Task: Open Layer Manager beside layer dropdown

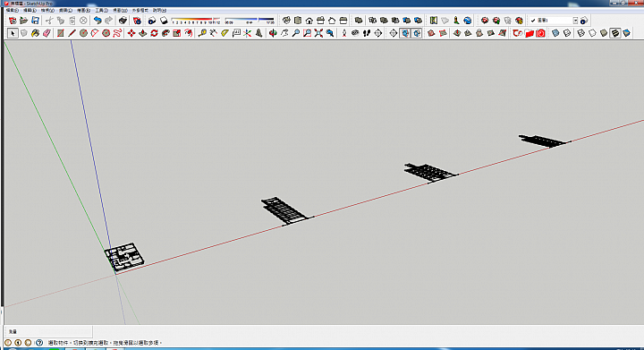Action: [x=584, y=21]
